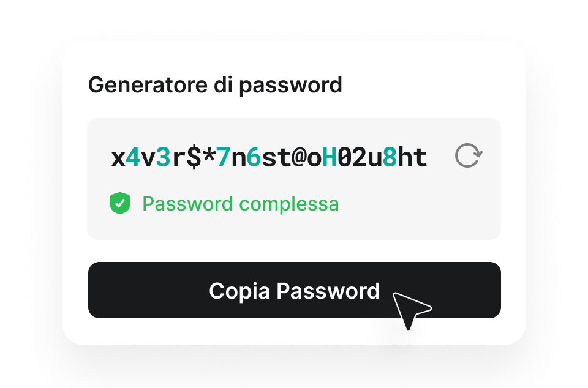Click the asterisk character in the password

(208, 155)
